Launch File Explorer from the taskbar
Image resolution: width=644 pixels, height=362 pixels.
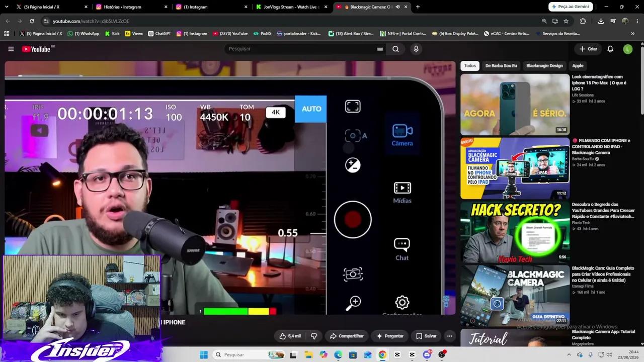point(308,355)
